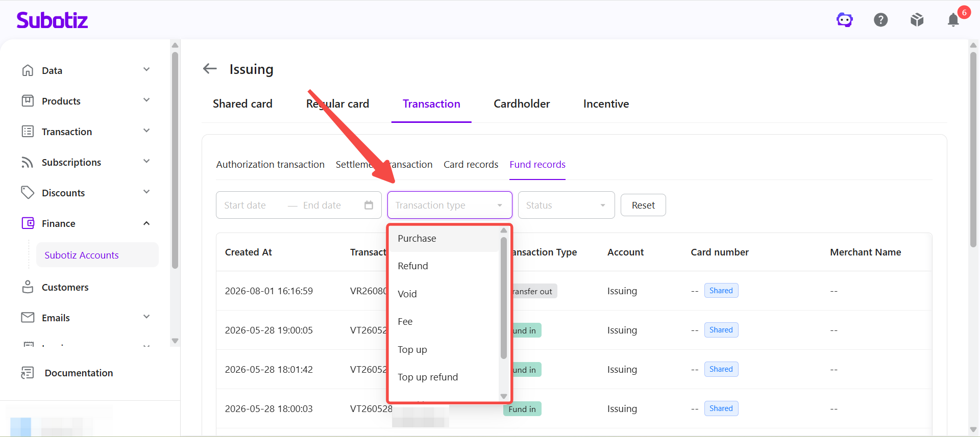Click the dropdown list scroll-down arrow
Viewport: 980px width, 437px height.
coord(504,396)
